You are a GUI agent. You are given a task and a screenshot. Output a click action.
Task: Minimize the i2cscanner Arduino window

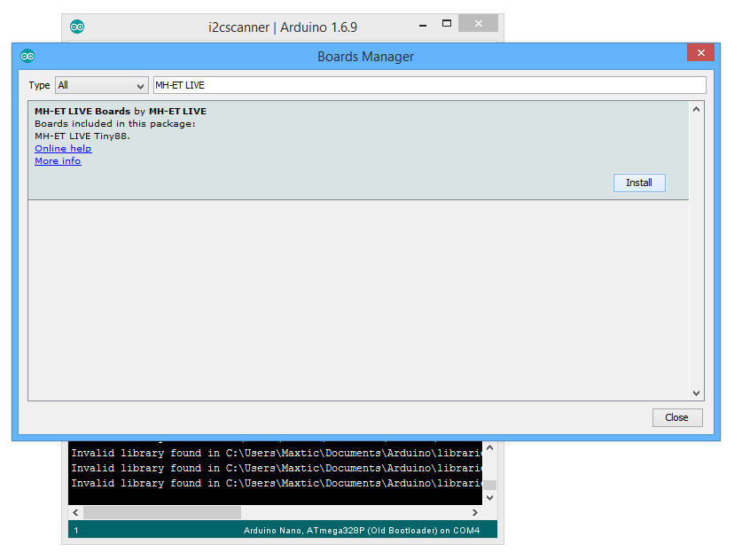[423, 26]
